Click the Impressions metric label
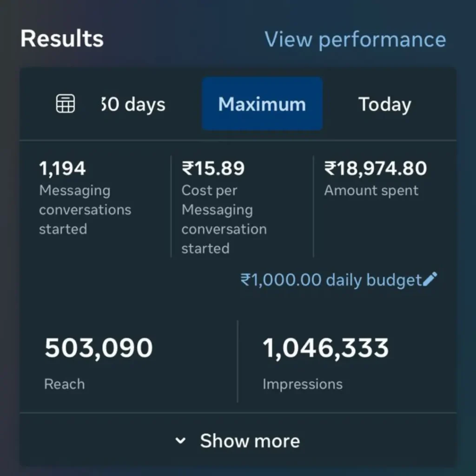The width and height of the screenshot is (476, 476). click(x=303, y=384)
